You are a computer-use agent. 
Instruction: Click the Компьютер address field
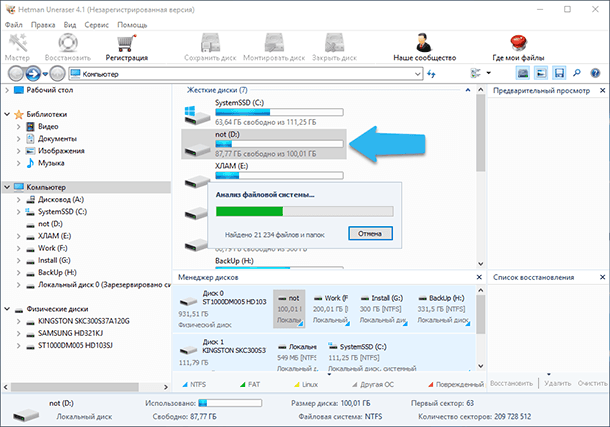(x=246, y=74)
